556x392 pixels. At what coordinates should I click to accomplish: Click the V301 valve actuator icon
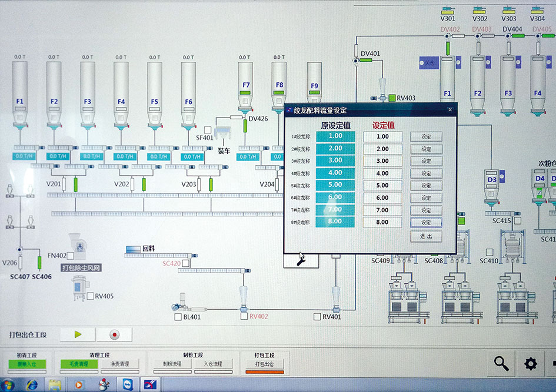pyautogui.click(x=448, y=10)
